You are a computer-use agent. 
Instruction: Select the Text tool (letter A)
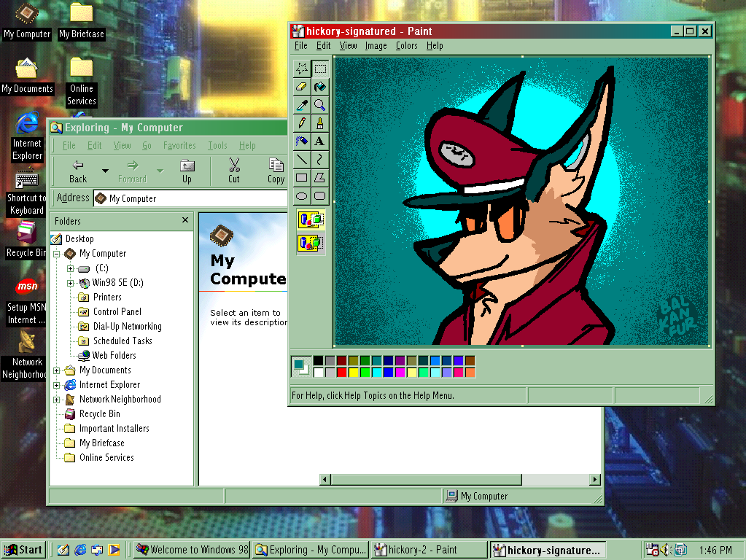[x=319, y=141]
